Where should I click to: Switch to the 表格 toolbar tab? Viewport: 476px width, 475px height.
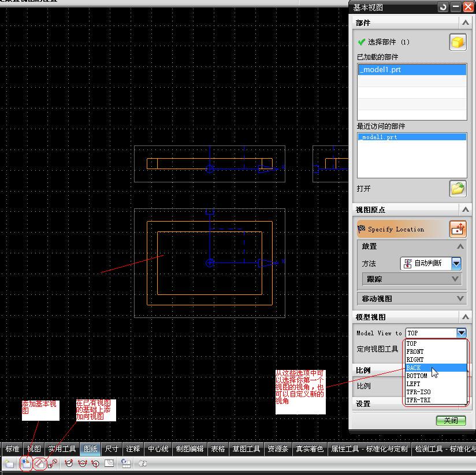point(218,448)
